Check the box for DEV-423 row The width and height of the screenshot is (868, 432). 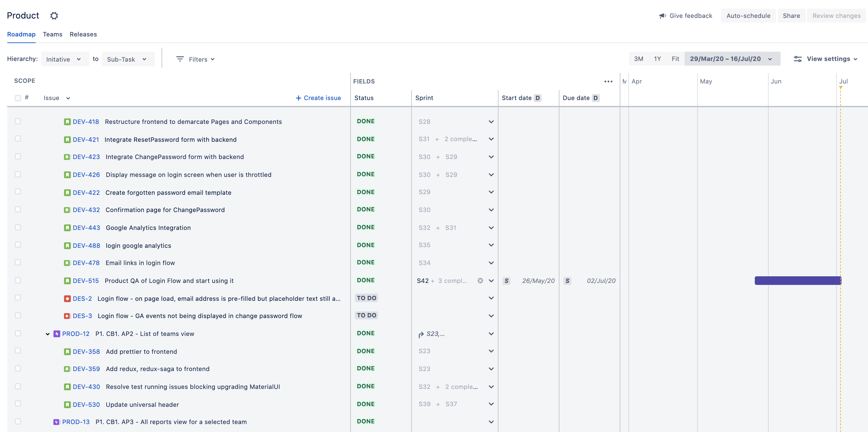pos(18,156)
